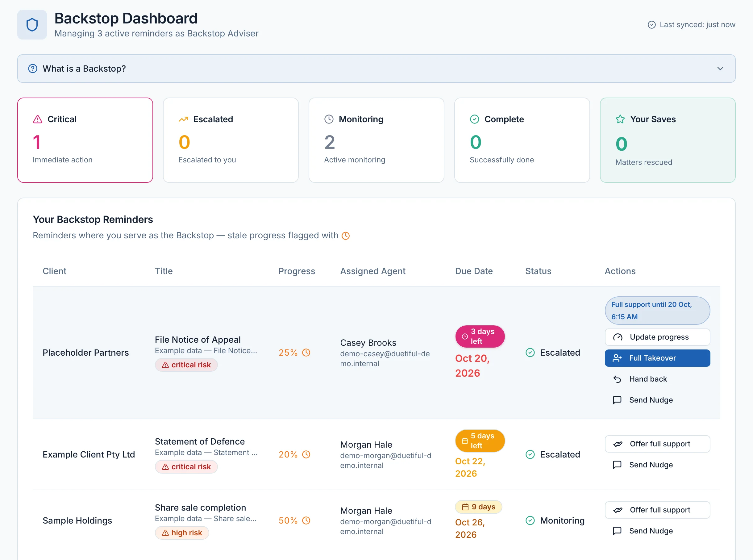Click the Assigned Agent column header
The image size is (753, 560).
(x=373, y=271)
